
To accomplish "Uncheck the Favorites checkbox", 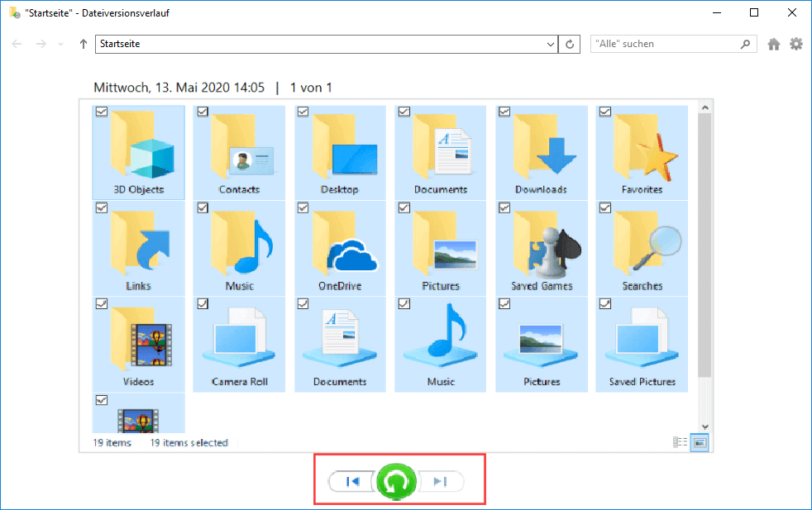I will (x=604, y=112).
